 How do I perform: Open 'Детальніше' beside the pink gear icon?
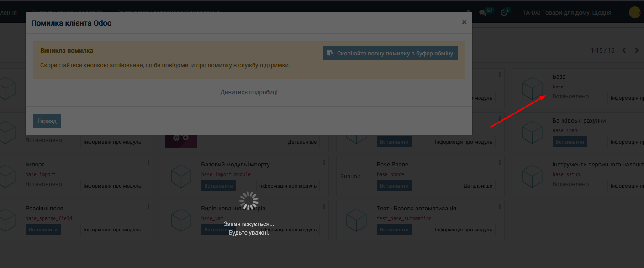point(302,142)
